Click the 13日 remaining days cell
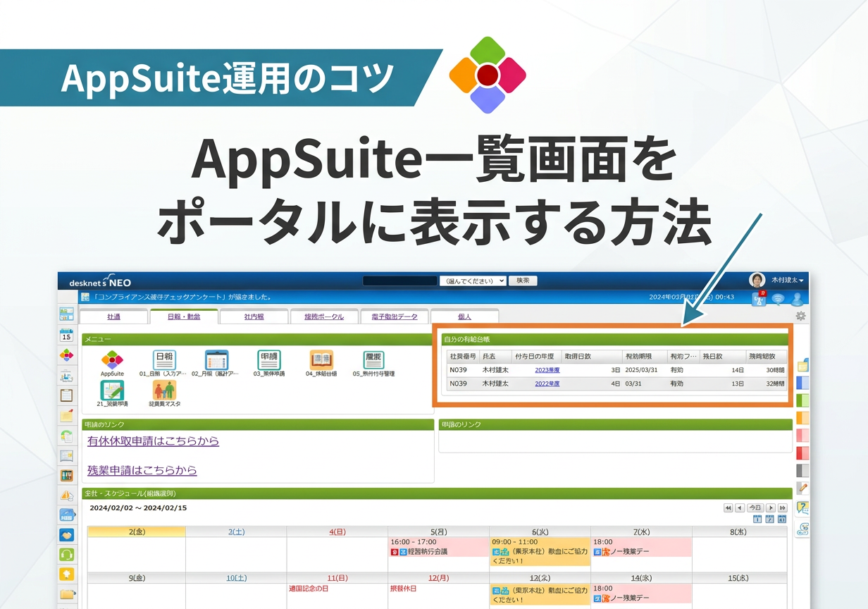 coord(724,384)
